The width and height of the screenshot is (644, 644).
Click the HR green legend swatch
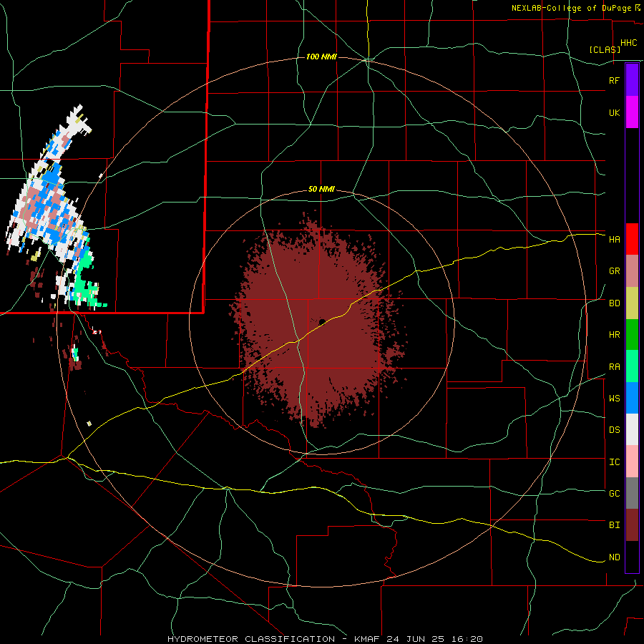[632, 335]
